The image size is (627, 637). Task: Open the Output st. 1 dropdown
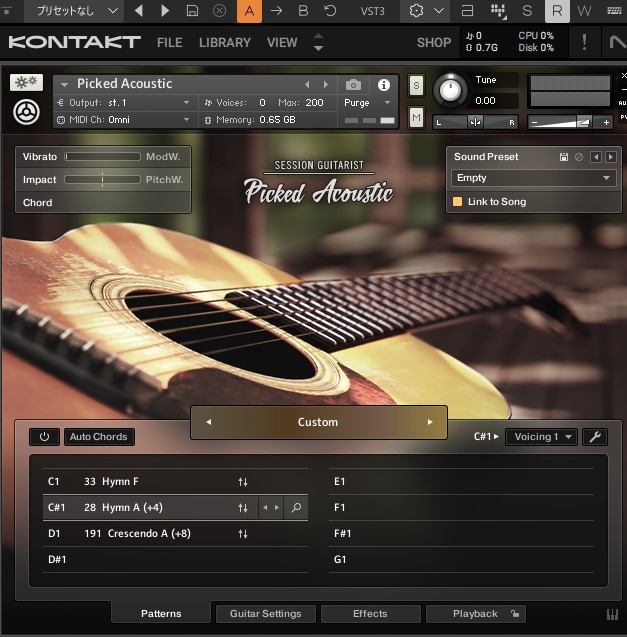click(124, 103)
